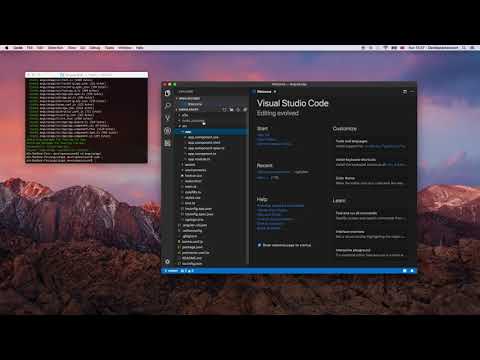Open the Printable keyboard cheatsheet link

coord(280,206)
